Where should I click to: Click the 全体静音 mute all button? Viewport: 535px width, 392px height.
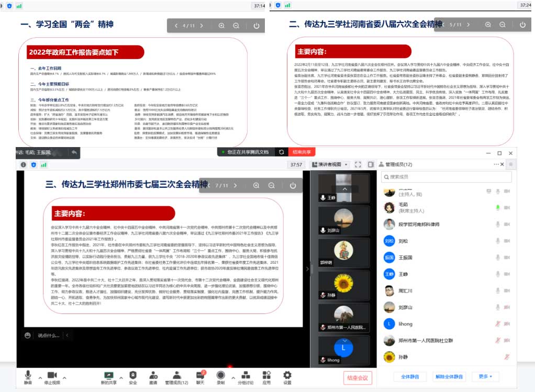tap(409, 377)
